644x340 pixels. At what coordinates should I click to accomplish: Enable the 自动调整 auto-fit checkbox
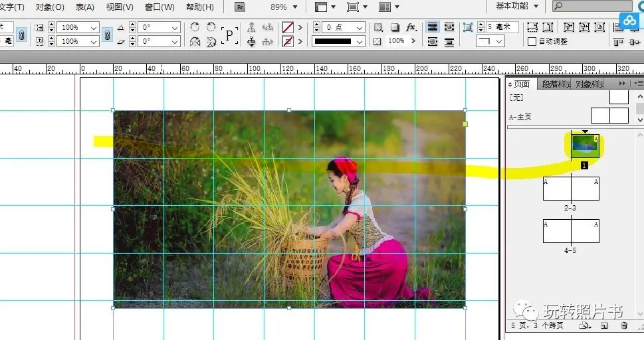532,41
